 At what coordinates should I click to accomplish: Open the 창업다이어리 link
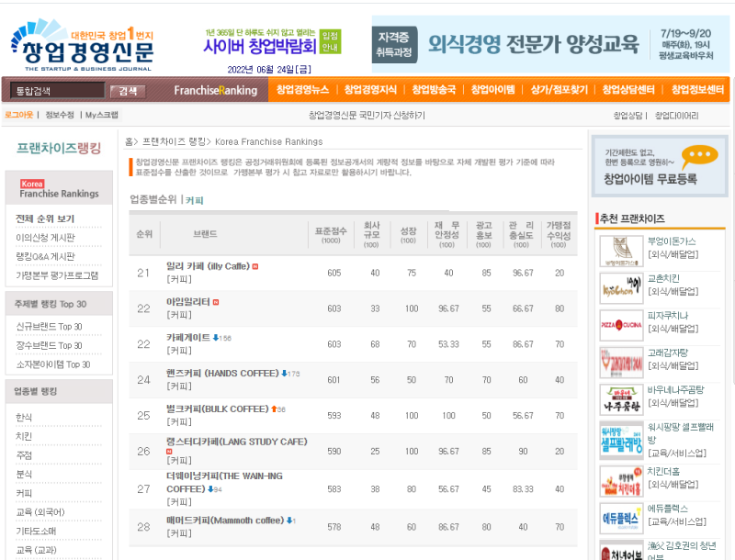point(676,116)
